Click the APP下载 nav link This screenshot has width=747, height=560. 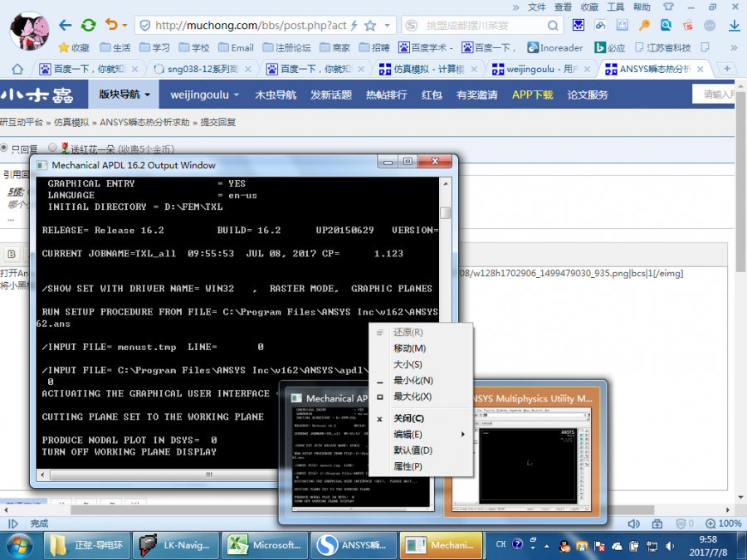(x=532, y=95)
